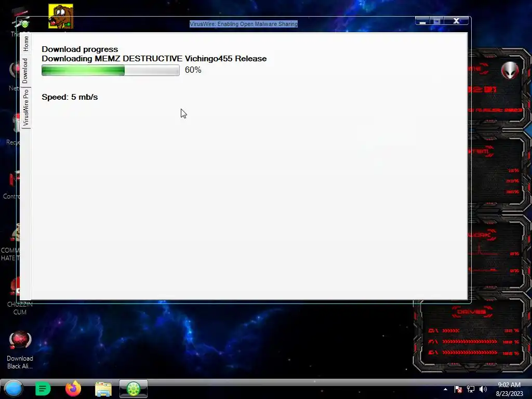The width and height of the screenshot is (532, 399).
Task: Maximize the VirusWire window
Action: [x=436, y=21]
